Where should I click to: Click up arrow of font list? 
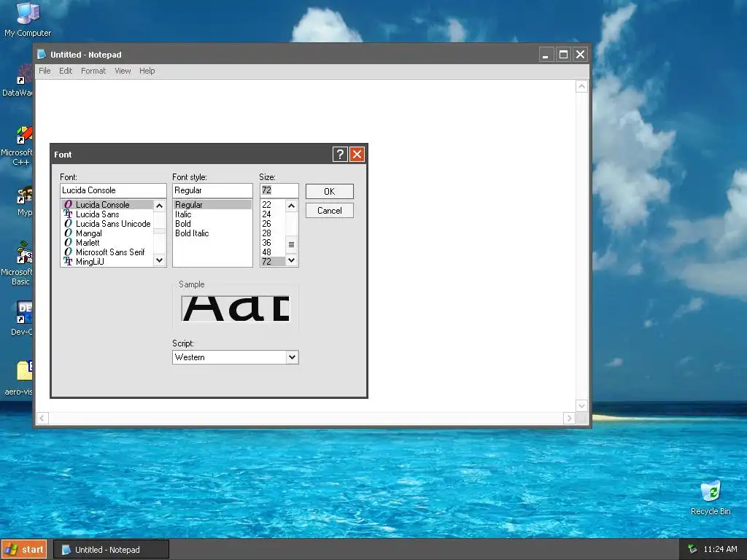point(160,206)
